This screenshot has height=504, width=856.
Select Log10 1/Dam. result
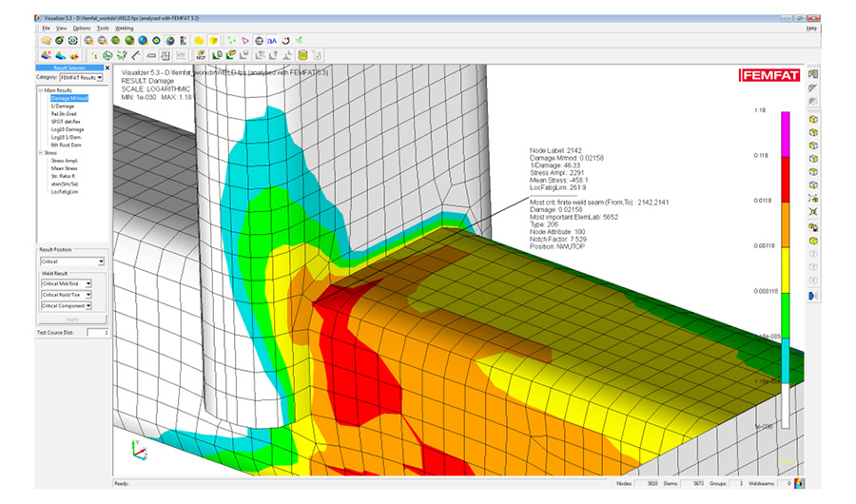coord(67,137)
